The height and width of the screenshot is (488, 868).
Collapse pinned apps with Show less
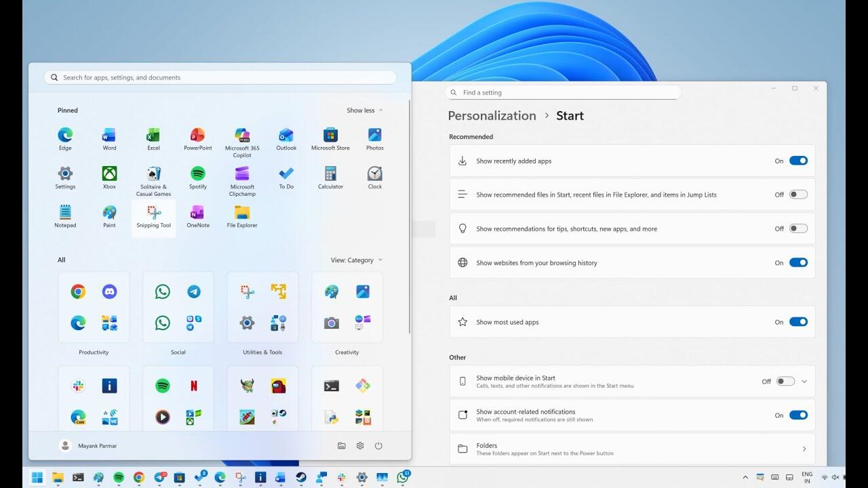[x=365, y=110]
